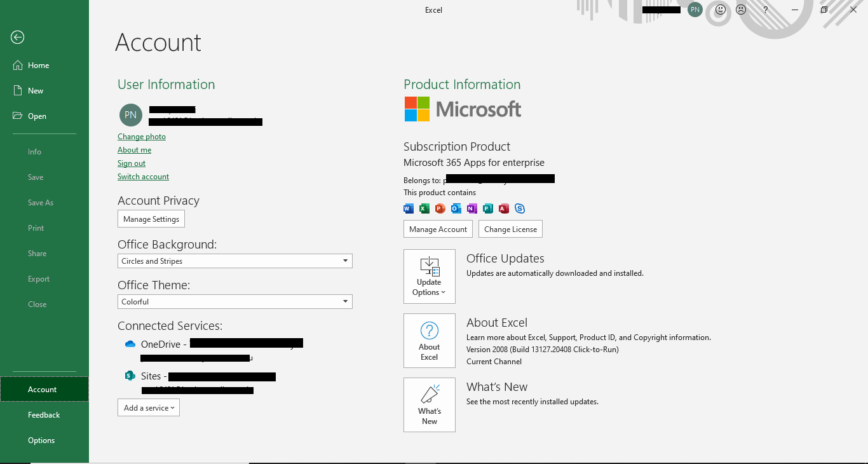Select the PowerPoint app icon
The height and width of the screenshot is (464, 868).
[x=440, y=208]
